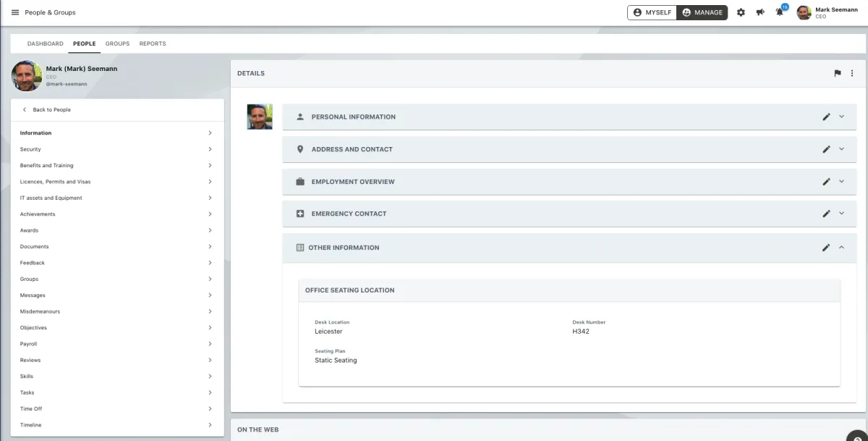Open Awards in the sidebar
The width and height of the screenshot is (868, 441).
[x=117, y=230]
